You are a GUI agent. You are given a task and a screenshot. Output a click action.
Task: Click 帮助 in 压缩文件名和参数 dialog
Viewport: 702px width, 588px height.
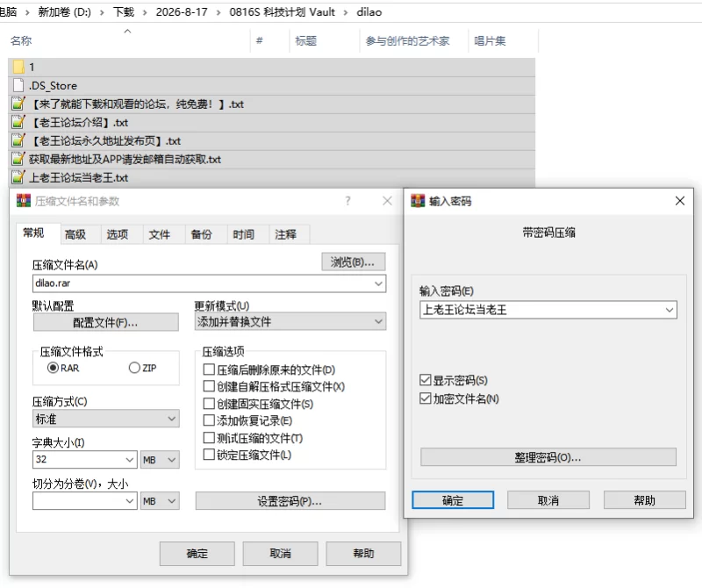363,554
